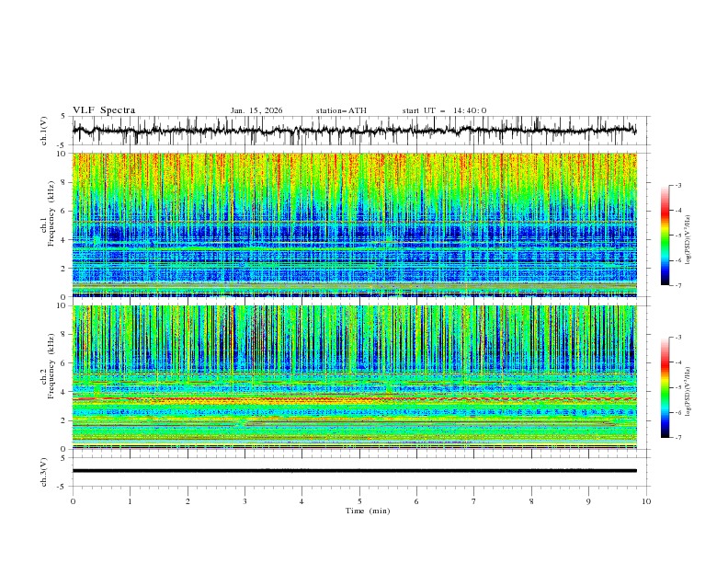
Task: Click the ch.3 flat black trace
Action: (354, 471)
